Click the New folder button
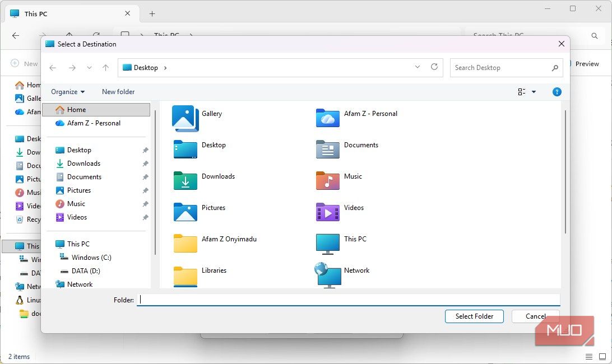Viewport: 612px width, 364px height. 118,92
